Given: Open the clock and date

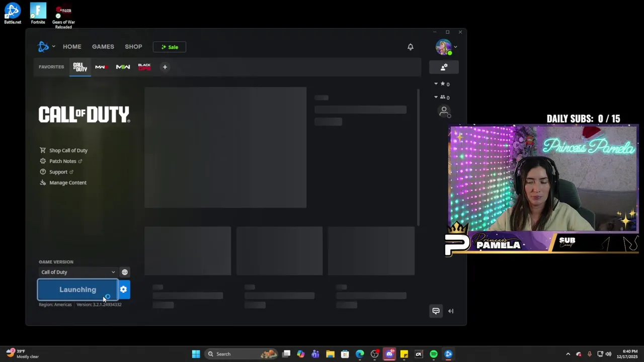Looking at the screenshot, I should coord(627,354).
